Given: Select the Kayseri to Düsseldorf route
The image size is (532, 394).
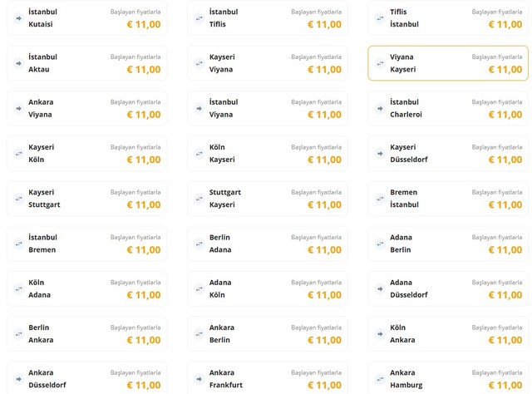Looking at the screenshot, I should pos(447,153).
